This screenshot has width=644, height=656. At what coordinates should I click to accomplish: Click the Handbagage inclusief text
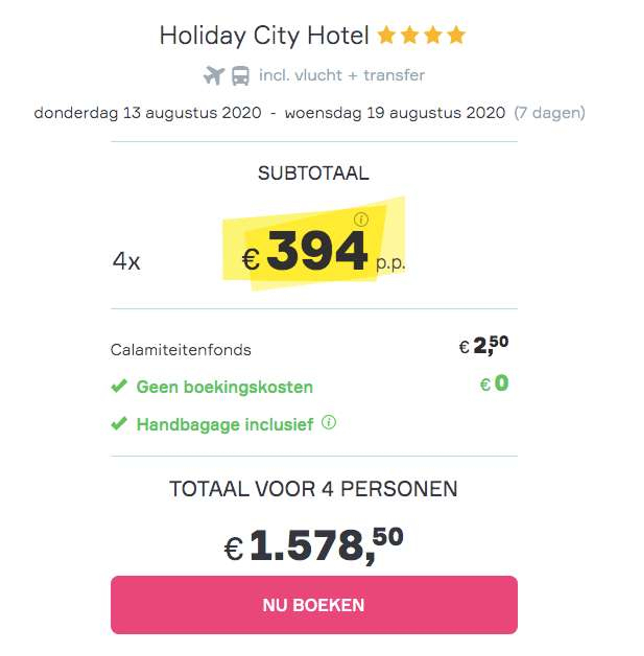point(225,425)
